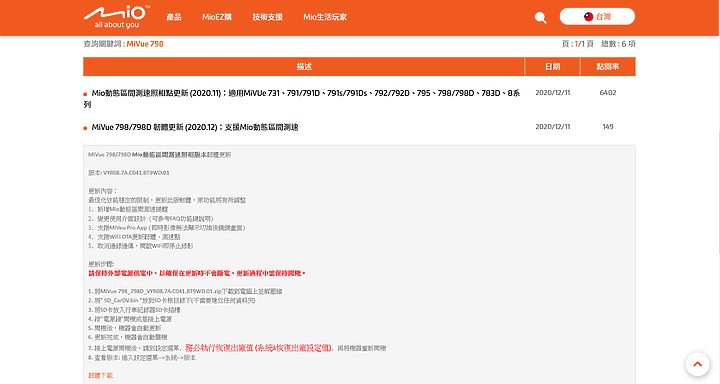Click the 頁: 1/1 頁 page indicator
The image size is (720, 384).
pos(578,44)
